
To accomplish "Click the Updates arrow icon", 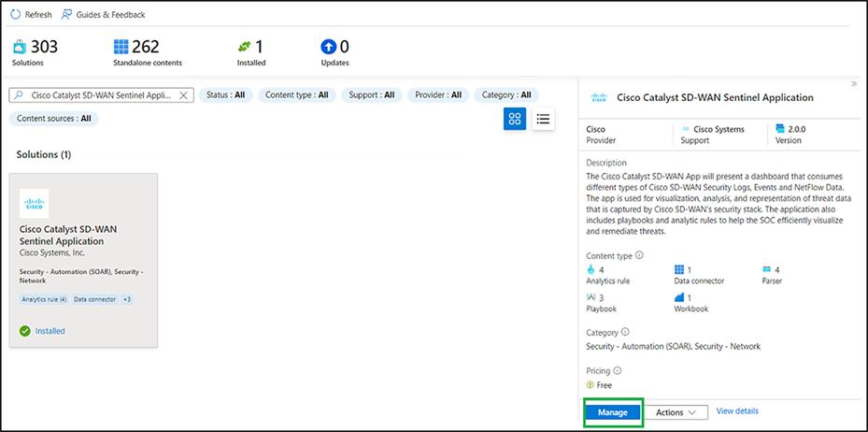I will (328, 47).
